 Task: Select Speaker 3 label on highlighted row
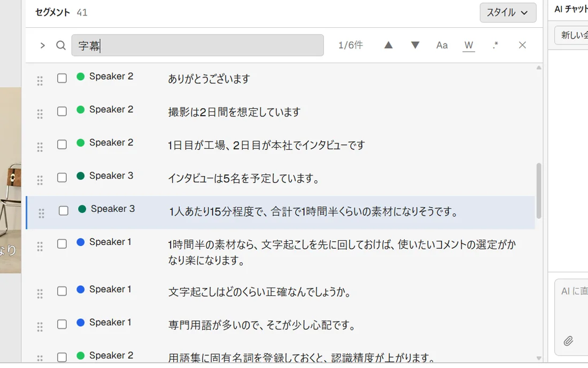(x=112, y=209)
